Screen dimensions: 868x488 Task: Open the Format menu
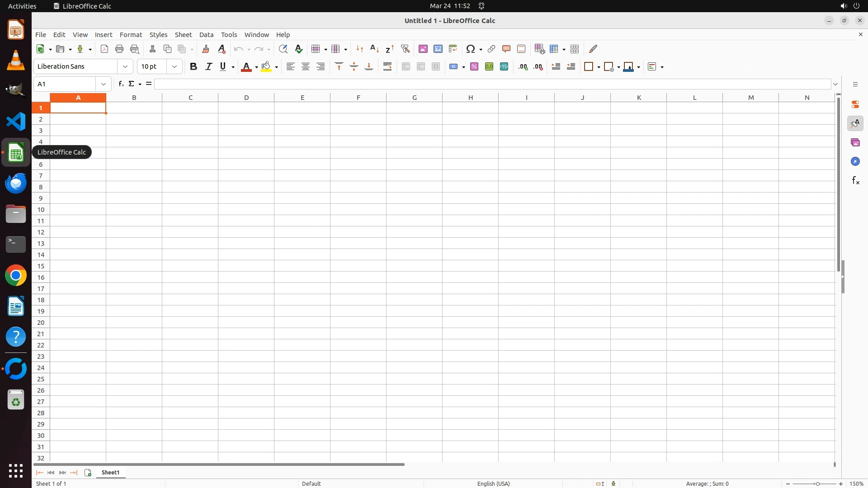click(131, 35)
